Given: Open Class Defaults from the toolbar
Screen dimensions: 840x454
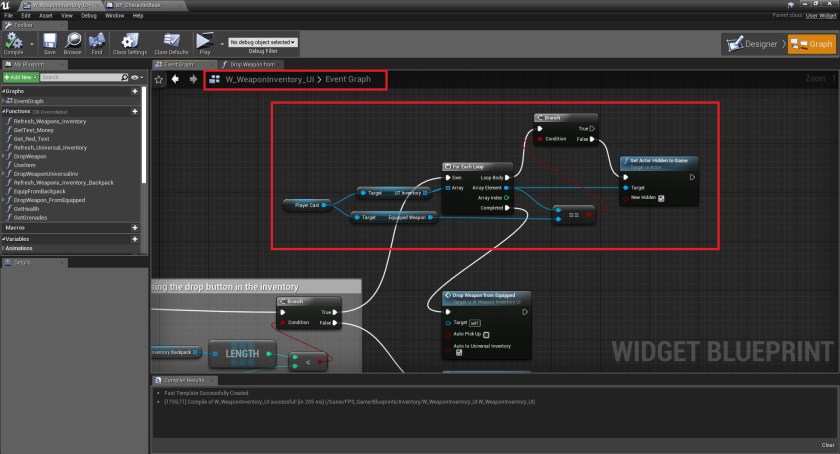Looking at the screenshot, I should click(171, 43).
